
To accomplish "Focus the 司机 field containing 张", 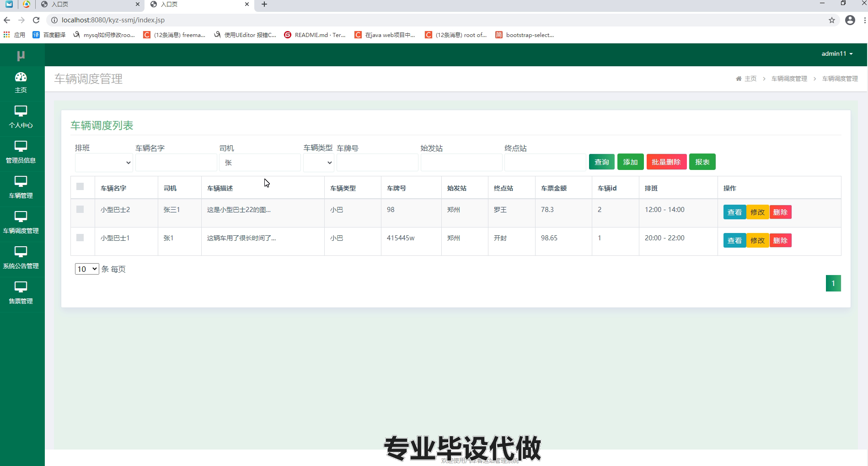I will click(x=260, y=163).
